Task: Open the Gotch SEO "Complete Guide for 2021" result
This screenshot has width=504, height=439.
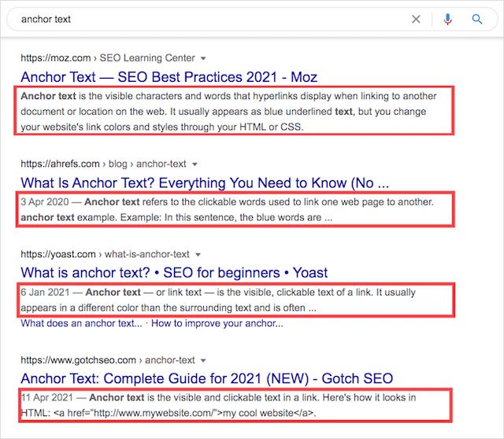Action: click(x=206, y=379)
